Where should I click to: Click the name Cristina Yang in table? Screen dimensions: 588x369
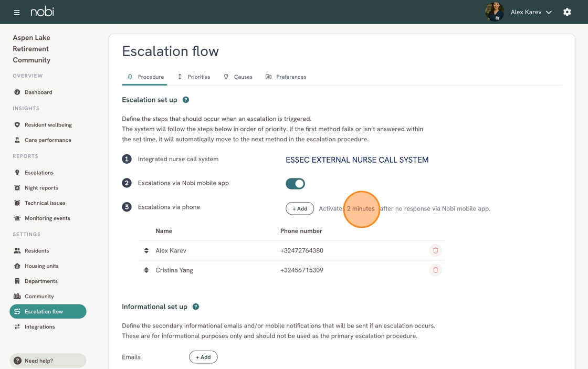(174, 270)
